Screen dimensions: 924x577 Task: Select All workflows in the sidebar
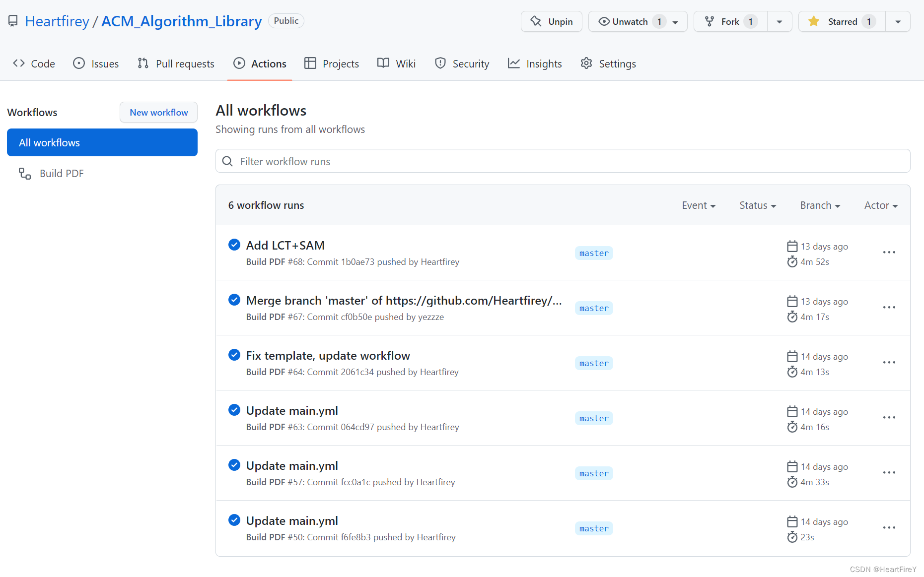point(102,142)
